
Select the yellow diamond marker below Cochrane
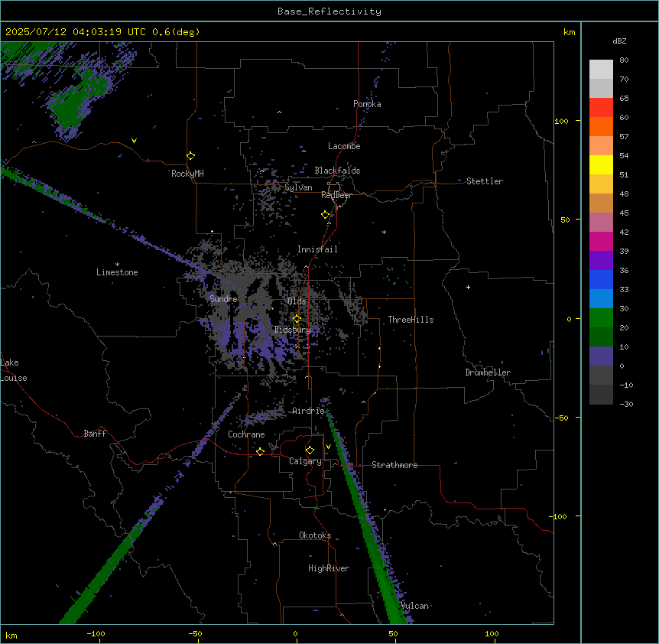point(260,451)
